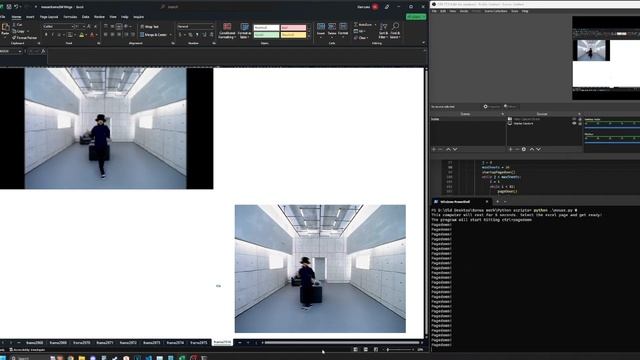Click the fill color bucket icon

coord(82,35)
